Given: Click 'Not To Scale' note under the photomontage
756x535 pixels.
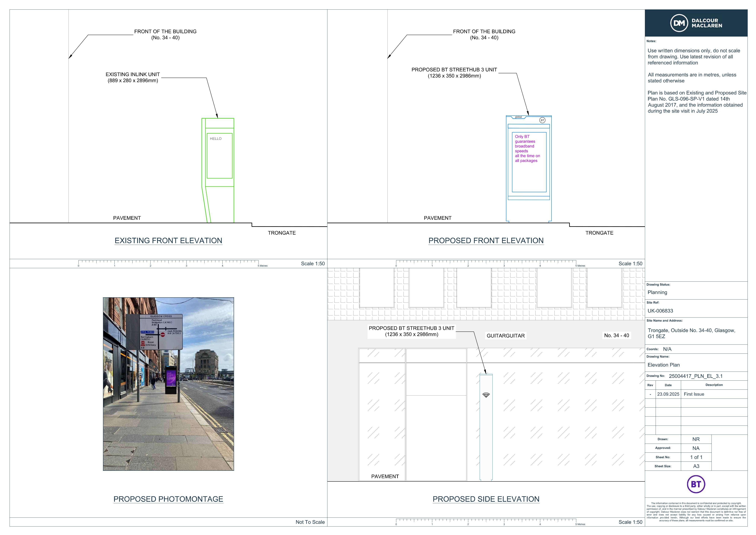Looking at the screenshot, I should (310, 522).
